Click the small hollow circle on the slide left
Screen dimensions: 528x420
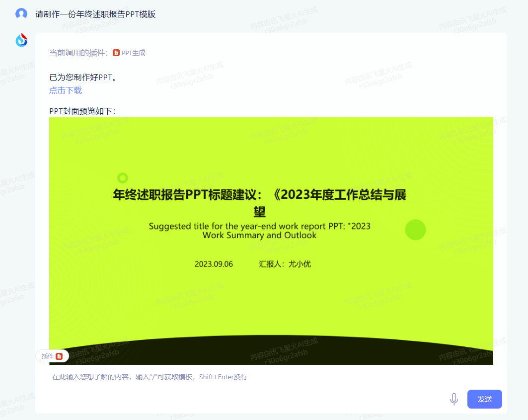point(122,177)
